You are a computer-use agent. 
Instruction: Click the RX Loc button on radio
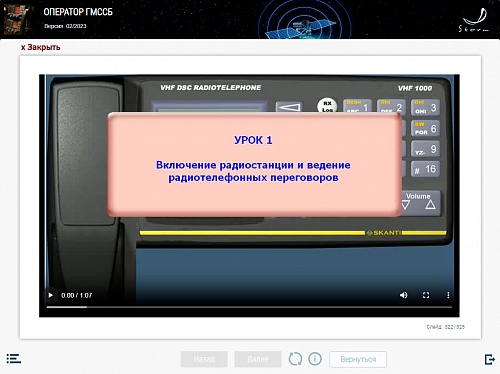(327, 105)
